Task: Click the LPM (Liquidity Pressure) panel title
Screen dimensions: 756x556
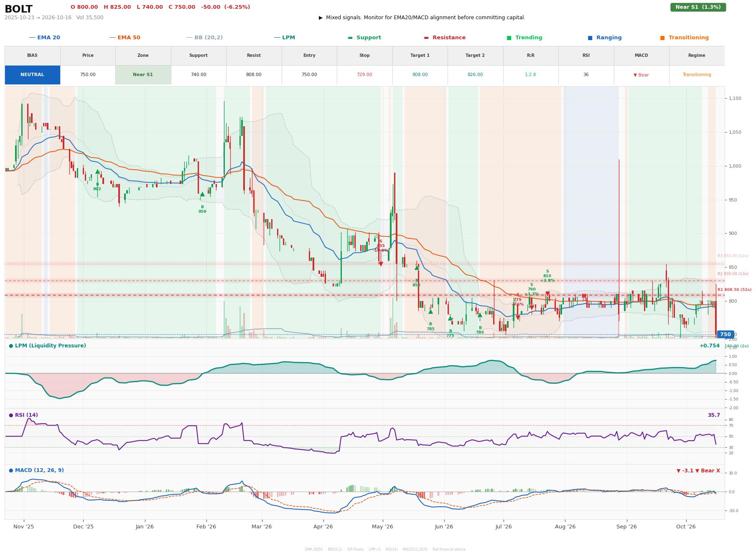Action: coord(48,346)
